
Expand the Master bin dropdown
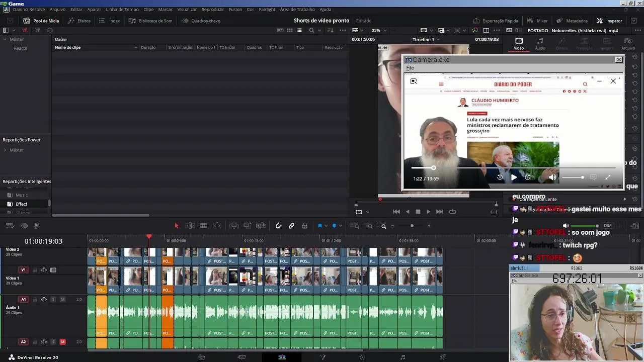pyautogui.click(x=5, y=39)
